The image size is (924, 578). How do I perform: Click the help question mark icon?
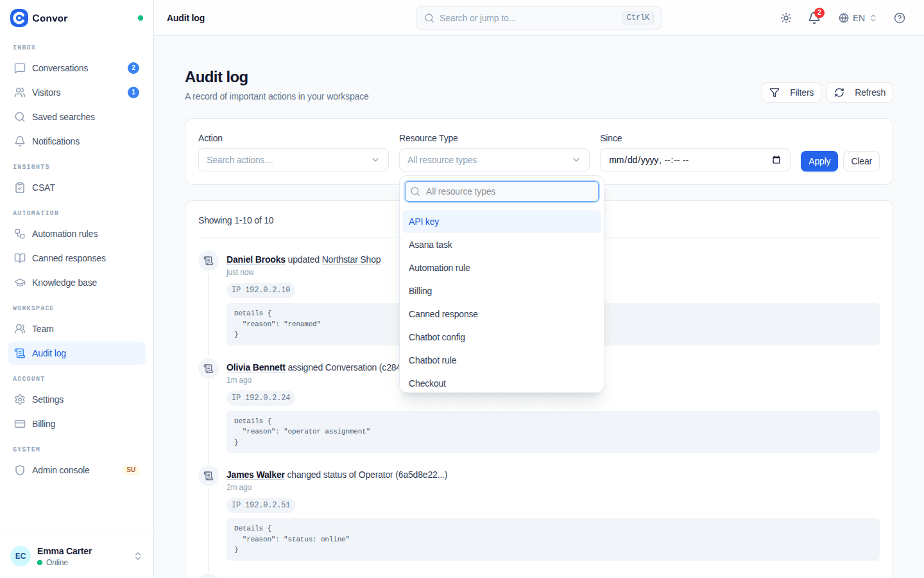pos(900,18)
